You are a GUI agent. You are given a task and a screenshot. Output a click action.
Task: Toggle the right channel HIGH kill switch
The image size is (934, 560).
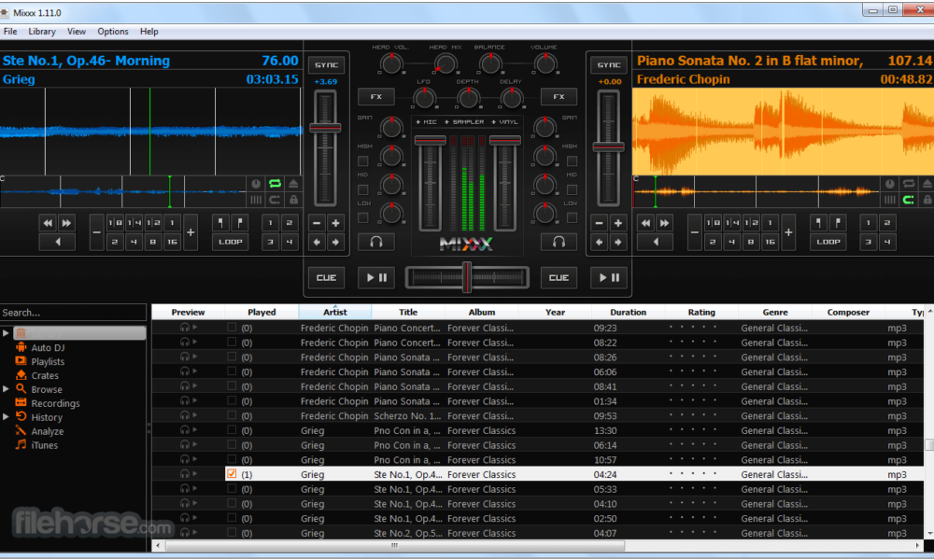[572, 161]
